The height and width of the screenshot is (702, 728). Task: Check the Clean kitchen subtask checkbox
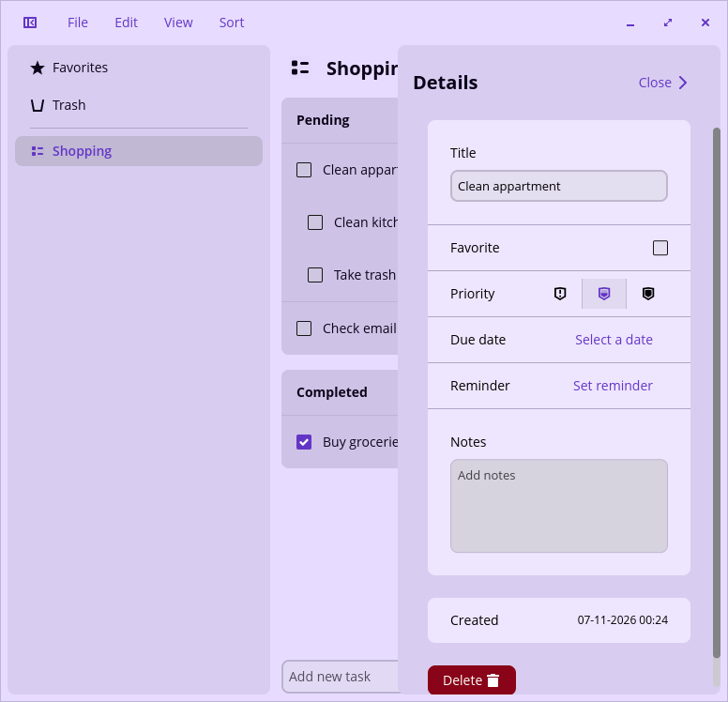(x=315, y=222)
